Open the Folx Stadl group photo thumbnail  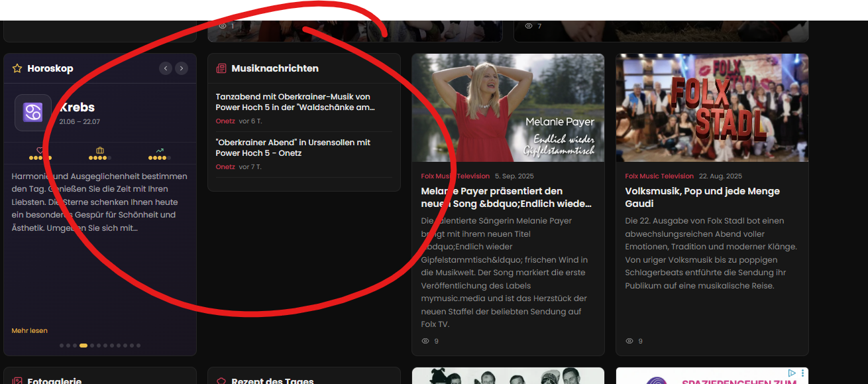pos(712,107)
